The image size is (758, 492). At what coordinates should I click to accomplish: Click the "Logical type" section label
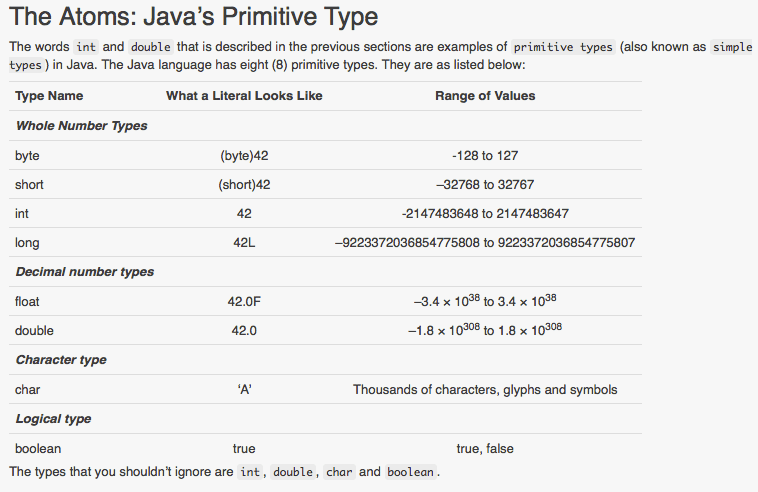pyautogui.click(x=54, y=419)
